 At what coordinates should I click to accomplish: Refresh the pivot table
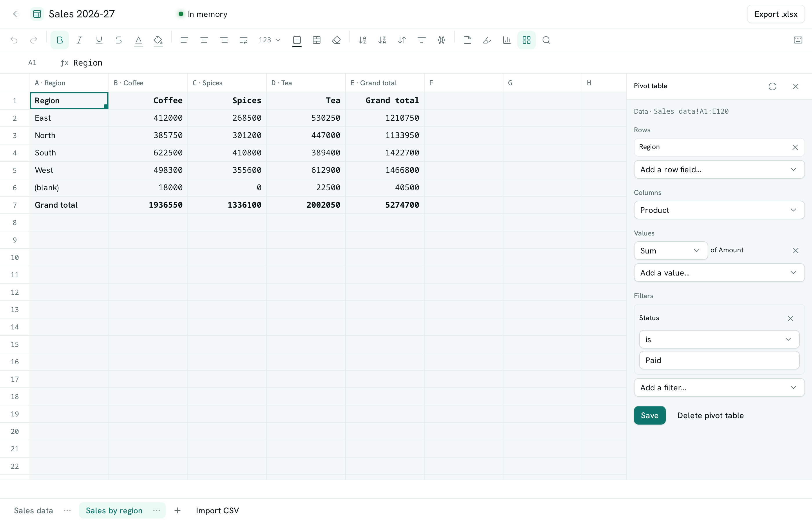[x=772, y=86]
